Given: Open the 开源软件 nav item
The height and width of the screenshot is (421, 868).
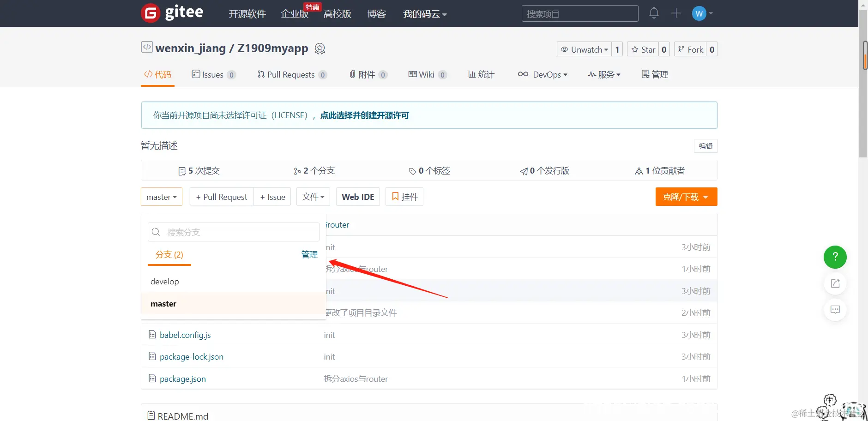Looking at the screenshot, I should [x=247, y=14].
